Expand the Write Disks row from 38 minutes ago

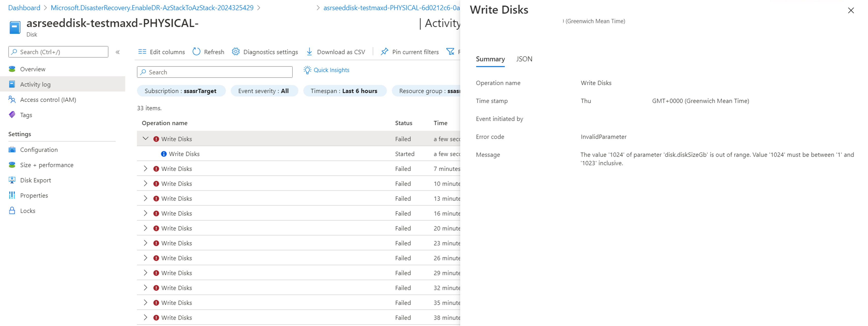coord(145,318)
